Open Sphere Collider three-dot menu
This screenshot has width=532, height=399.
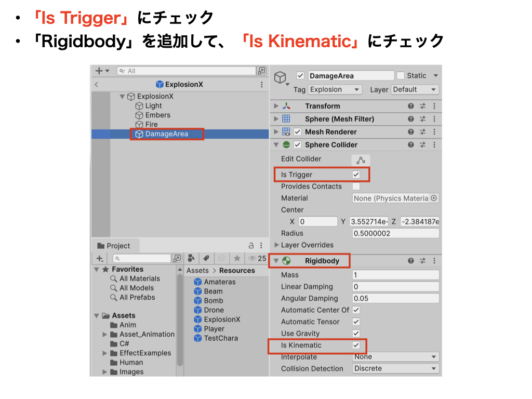point(434,145)
